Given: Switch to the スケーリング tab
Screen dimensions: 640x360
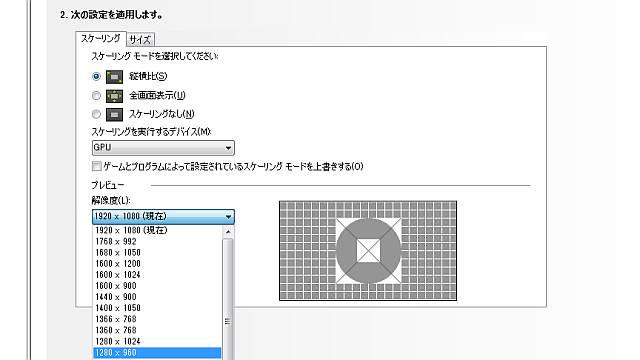Looking at the screenshot, I should tap(100, 39).
